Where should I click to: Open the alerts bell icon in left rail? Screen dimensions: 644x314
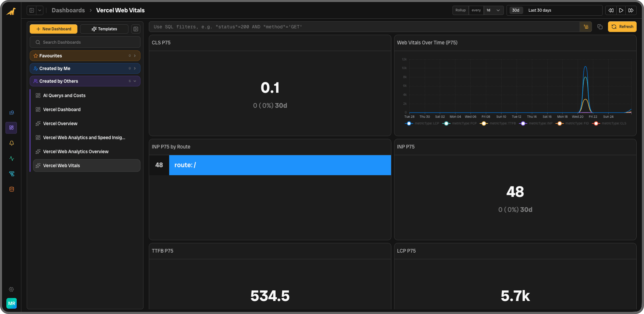click(11, 143)
